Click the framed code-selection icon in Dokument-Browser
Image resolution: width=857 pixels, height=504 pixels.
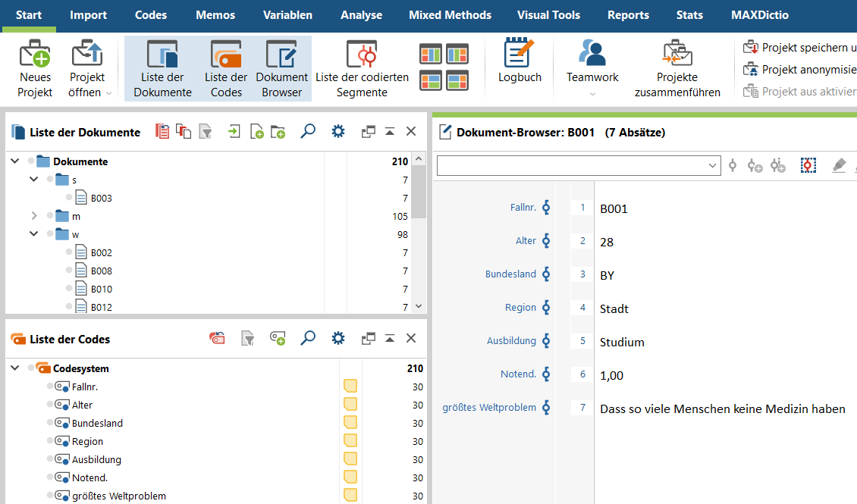click(x=808, y=165)
